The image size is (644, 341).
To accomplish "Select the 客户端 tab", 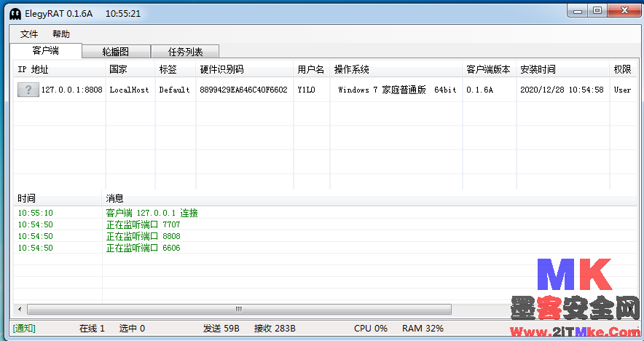I will pos(46,51).
